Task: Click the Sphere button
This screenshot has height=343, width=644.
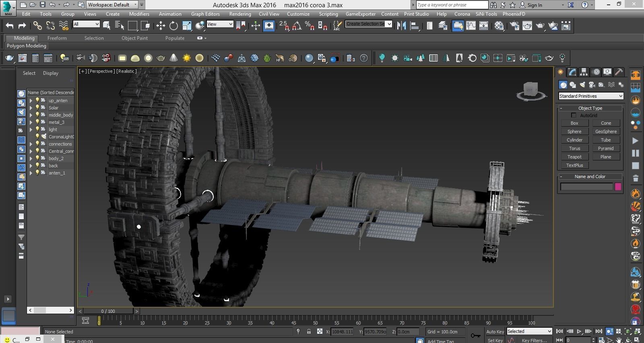Action: (x=574, y=131)
